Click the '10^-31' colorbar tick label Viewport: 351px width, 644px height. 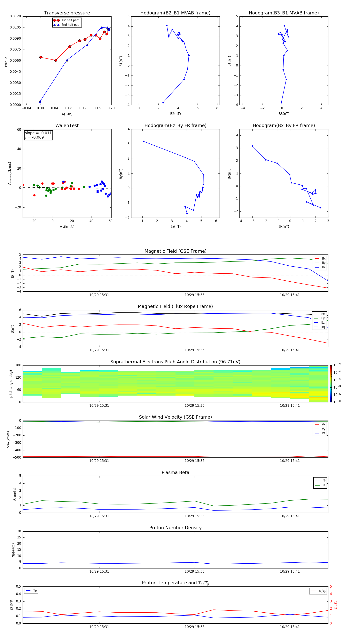tap(337, 402)
